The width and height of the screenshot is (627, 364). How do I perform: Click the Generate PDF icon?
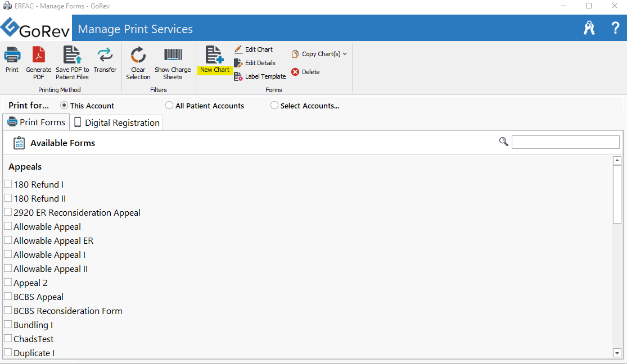tap(39, 54)
